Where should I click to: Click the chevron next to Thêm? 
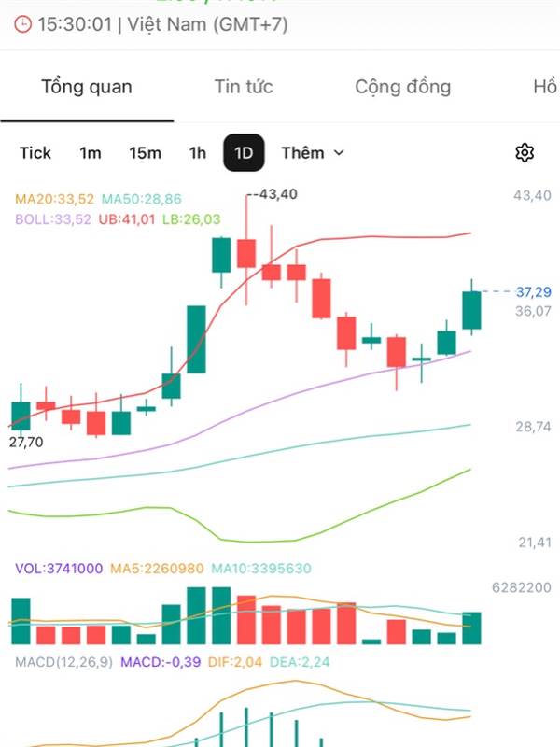[339, 153]
